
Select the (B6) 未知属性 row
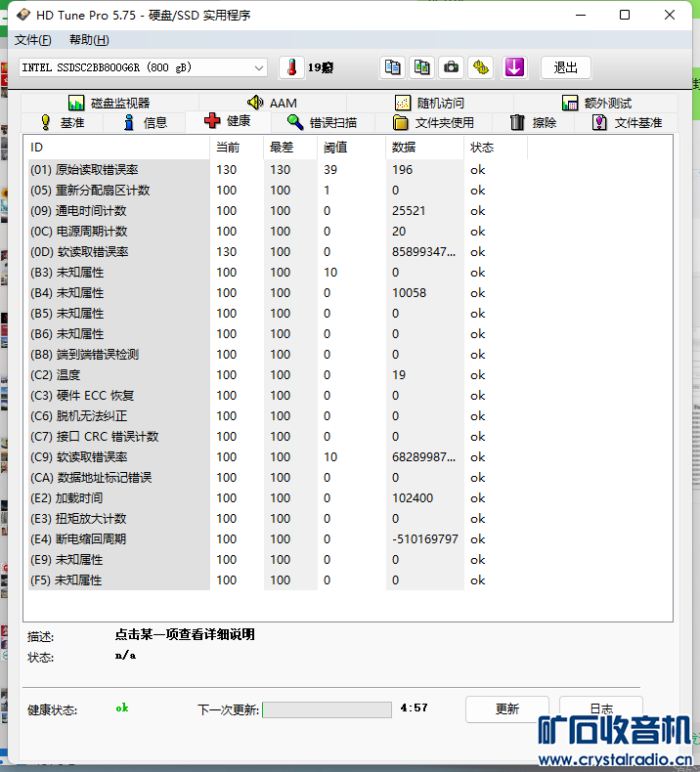(x=278, y=334)
